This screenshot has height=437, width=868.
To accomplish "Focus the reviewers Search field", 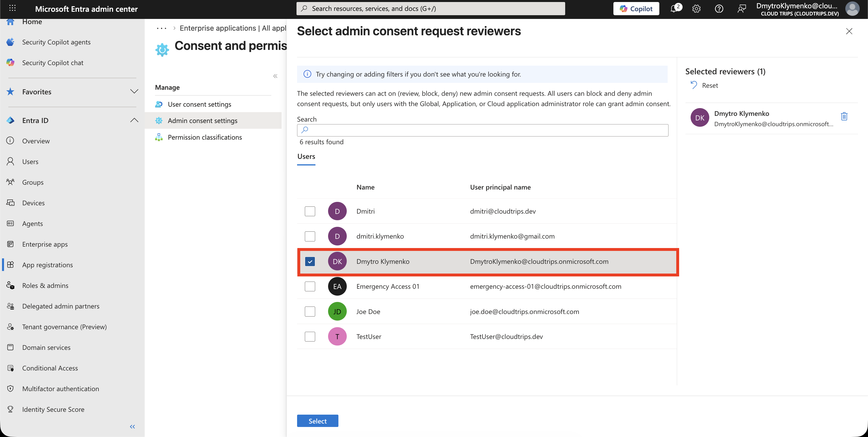I will 483,130.
